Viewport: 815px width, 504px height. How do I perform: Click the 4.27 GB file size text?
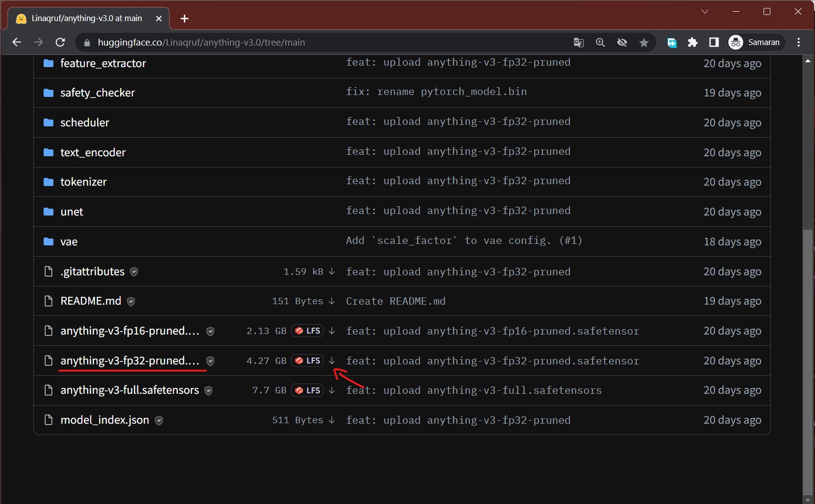pos(266,361)
